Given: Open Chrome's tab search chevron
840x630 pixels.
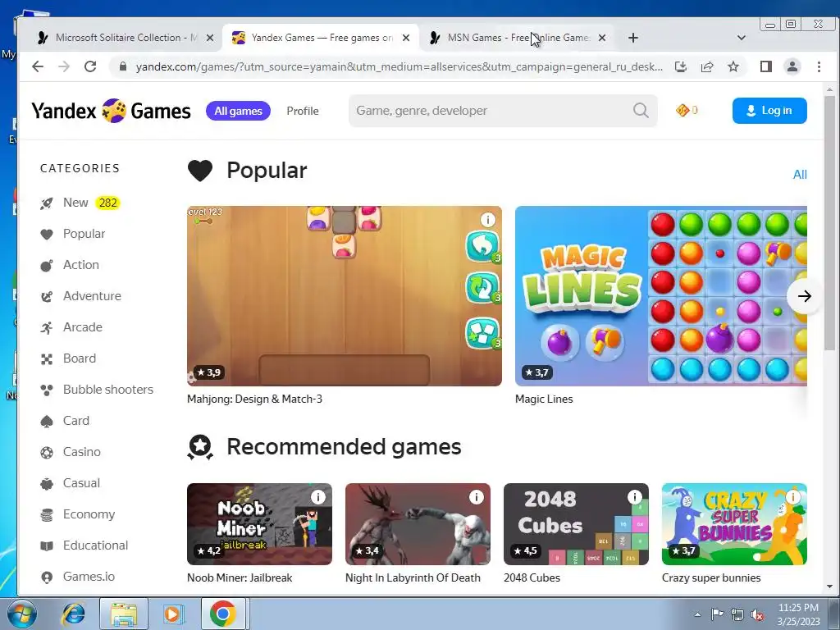Looking at the screenshot, I should tap(742, 38).
